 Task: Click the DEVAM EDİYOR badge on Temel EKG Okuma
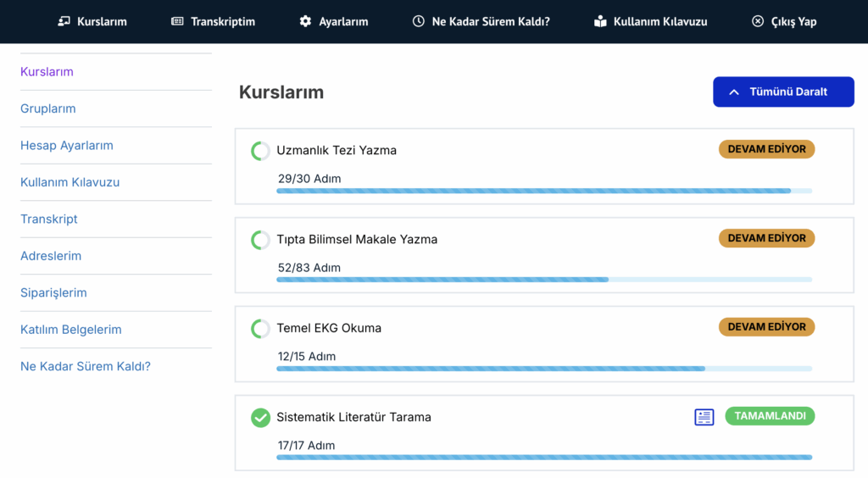click(766, 327)
